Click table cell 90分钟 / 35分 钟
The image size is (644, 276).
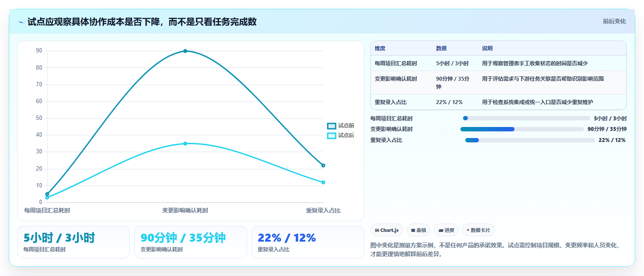(453, 83)
